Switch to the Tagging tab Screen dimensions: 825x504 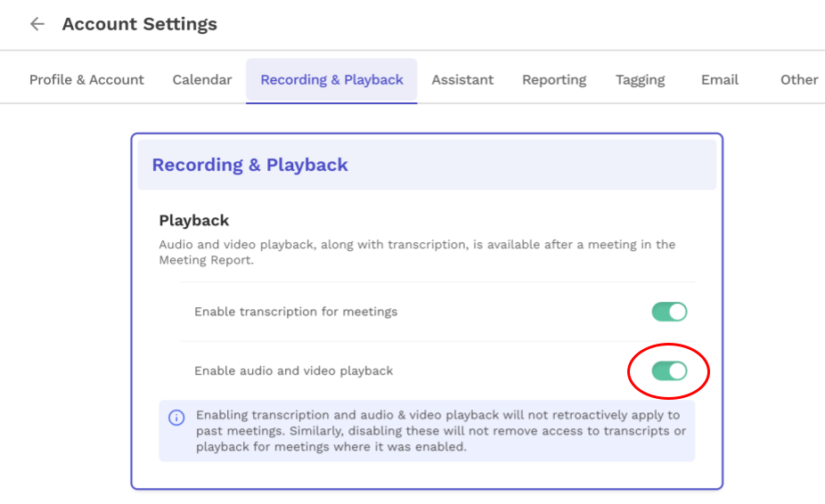pos(641,80)
